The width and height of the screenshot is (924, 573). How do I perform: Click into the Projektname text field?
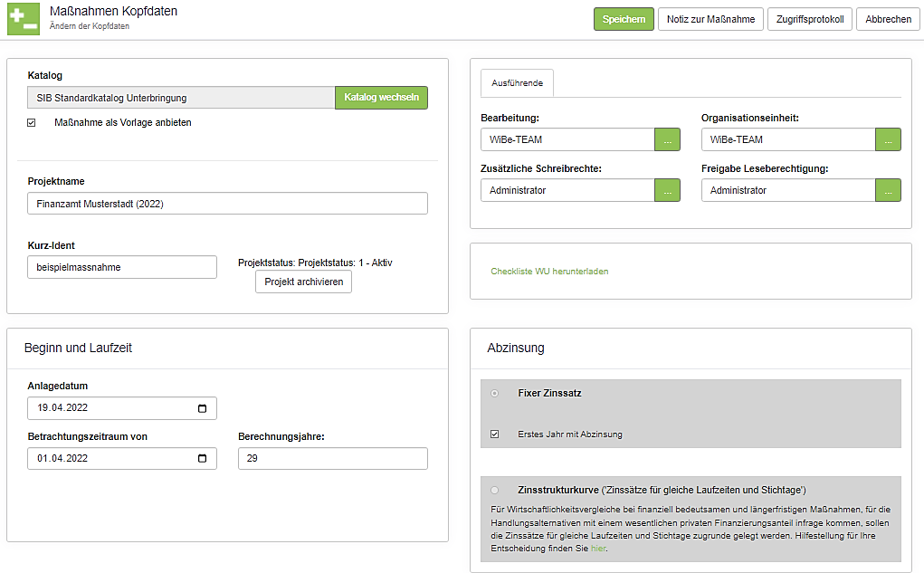click(227, 204)
